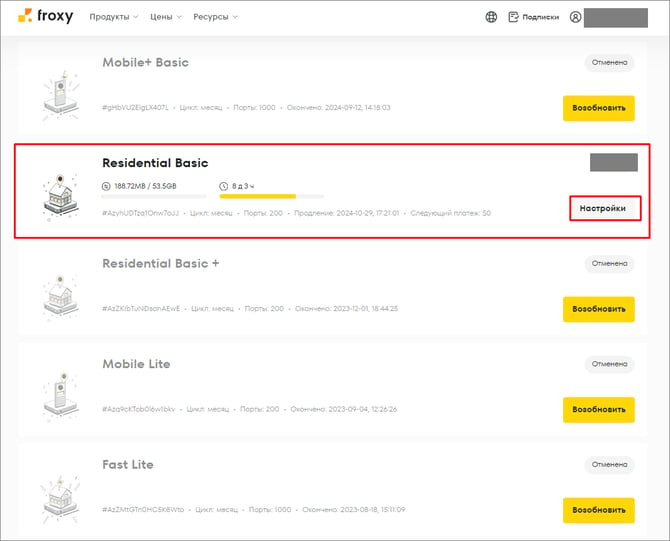Click Окончено: 2024-09-12 date
The image size is (670, 541).
click(x=338, y=108)
